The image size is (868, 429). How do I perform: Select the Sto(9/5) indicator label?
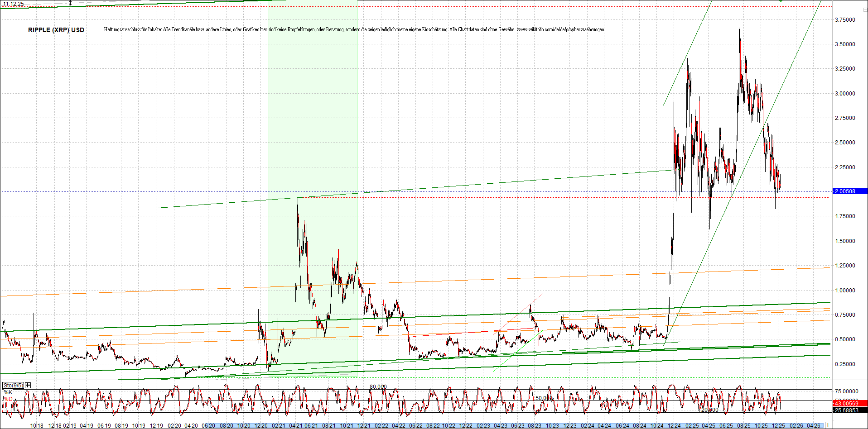coord(13,385)
